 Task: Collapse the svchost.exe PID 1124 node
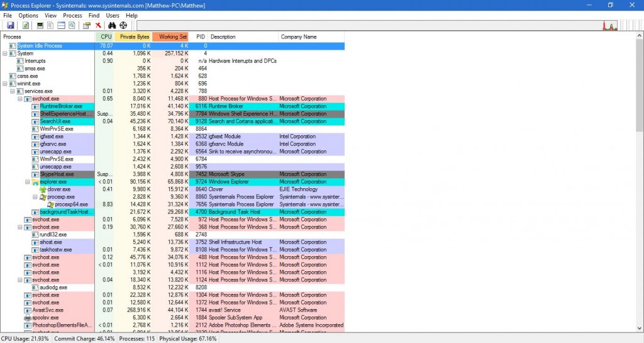tap(19, 280)
